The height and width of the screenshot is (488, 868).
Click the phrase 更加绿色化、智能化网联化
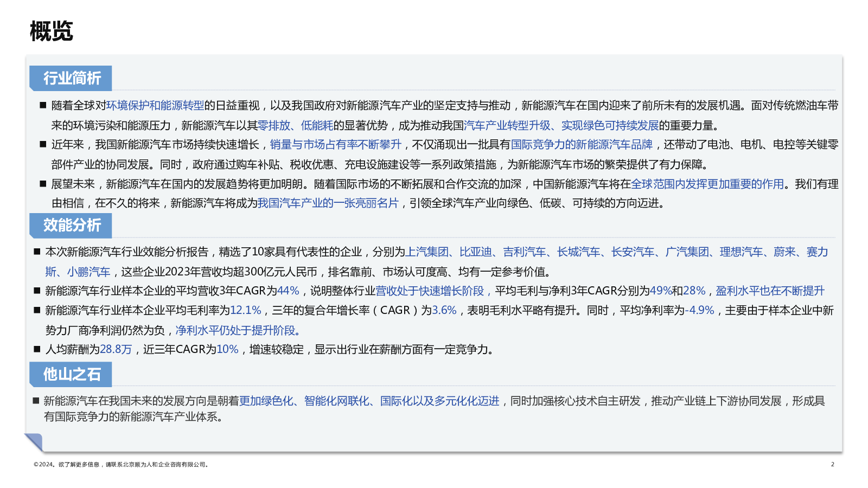(x=304, y=401)
